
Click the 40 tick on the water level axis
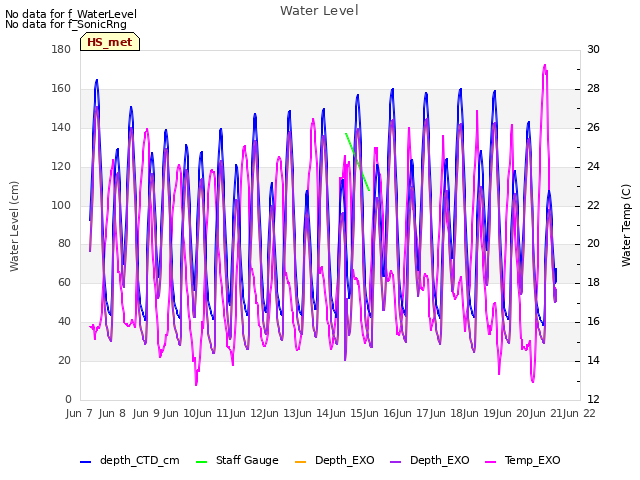coord(64,322)
